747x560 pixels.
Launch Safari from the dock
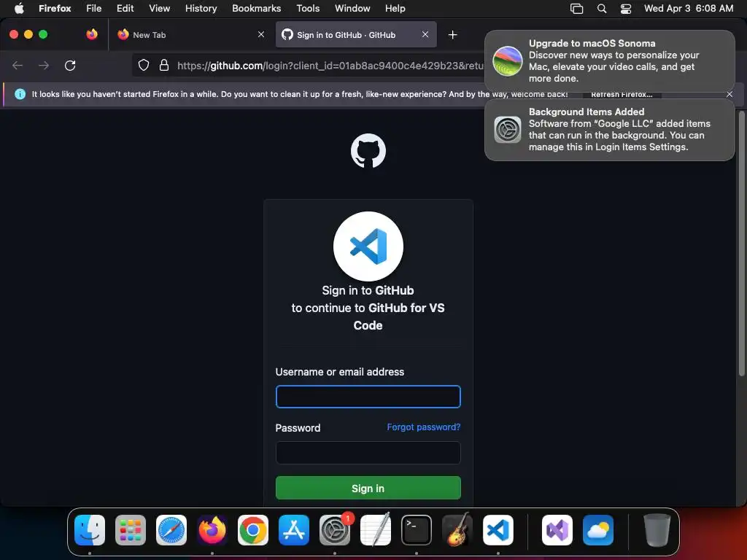(x=171, y=530)
